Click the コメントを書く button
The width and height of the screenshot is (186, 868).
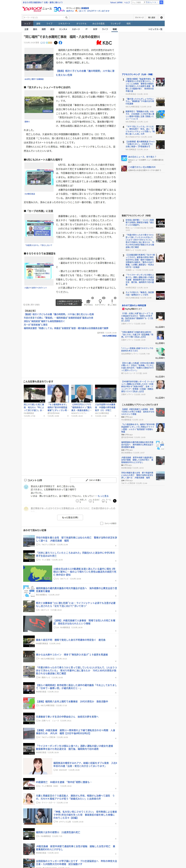point(93,480)
